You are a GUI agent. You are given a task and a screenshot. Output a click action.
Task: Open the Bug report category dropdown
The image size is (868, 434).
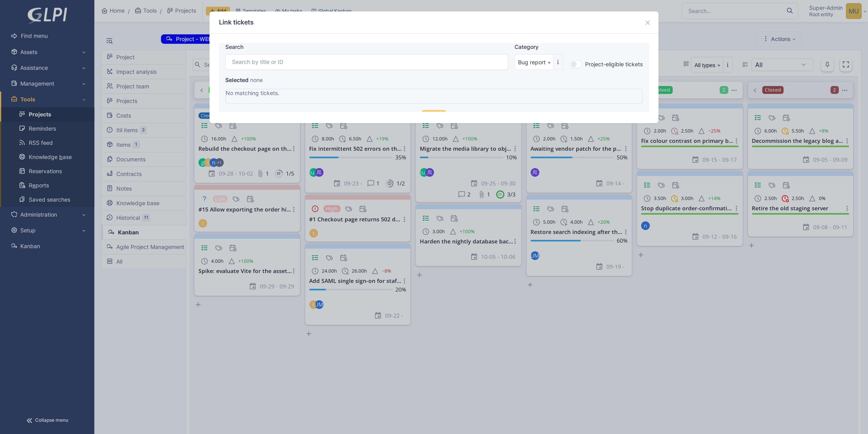[x=534, y=62]
